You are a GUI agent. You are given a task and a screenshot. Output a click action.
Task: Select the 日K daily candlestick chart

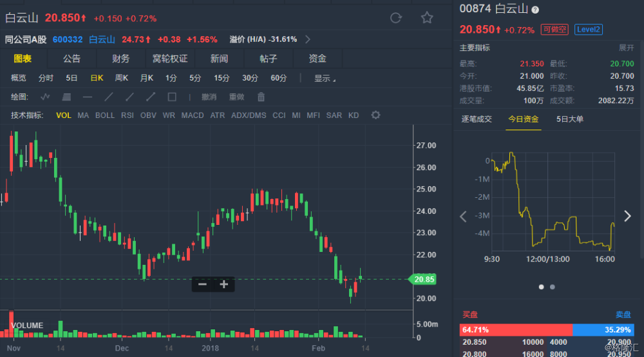click(x=97, y=78)
